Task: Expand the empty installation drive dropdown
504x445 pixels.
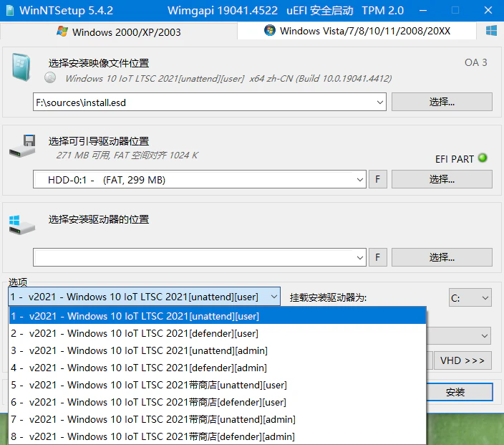Action: pos(360,257)
